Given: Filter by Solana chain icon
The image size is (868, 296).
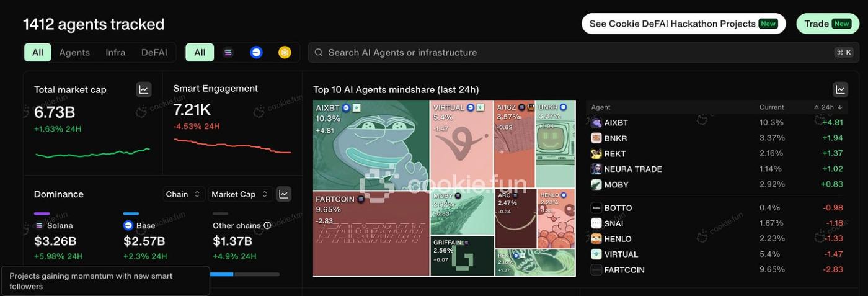Looking at the screenshot, I should 228,53.
